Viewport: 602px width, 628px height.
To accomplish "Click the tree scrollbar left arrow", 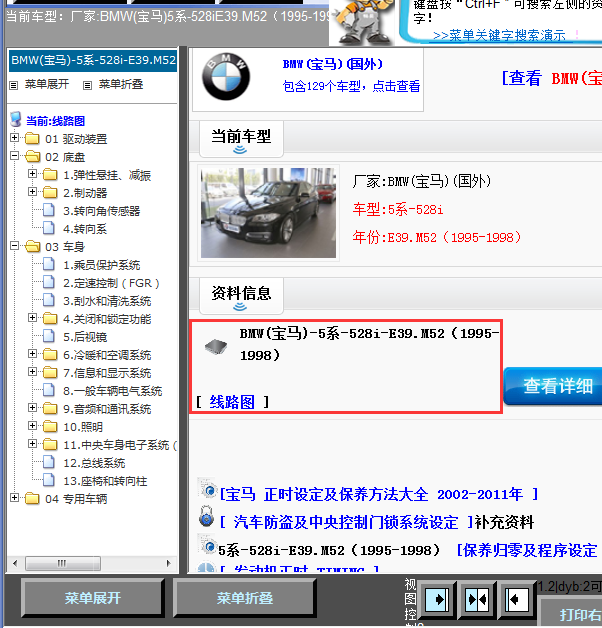I will tap(15, 563).
